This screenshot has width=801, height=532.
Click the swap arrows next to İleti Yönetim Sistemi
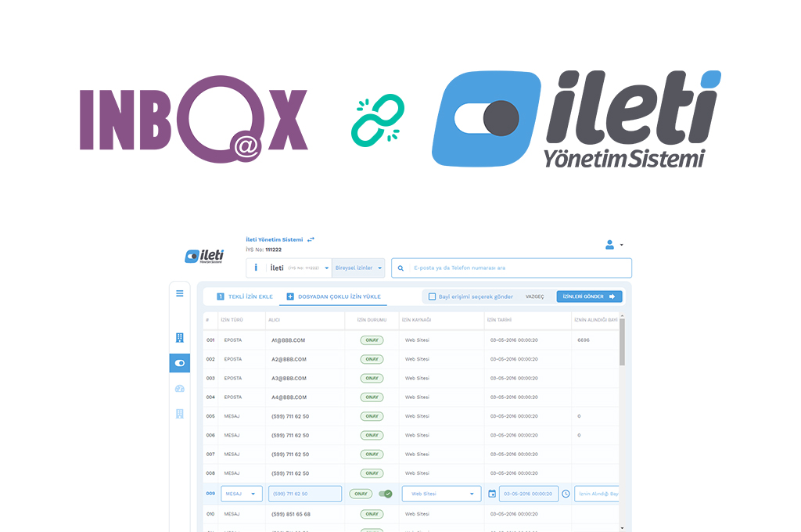[311, 239]
